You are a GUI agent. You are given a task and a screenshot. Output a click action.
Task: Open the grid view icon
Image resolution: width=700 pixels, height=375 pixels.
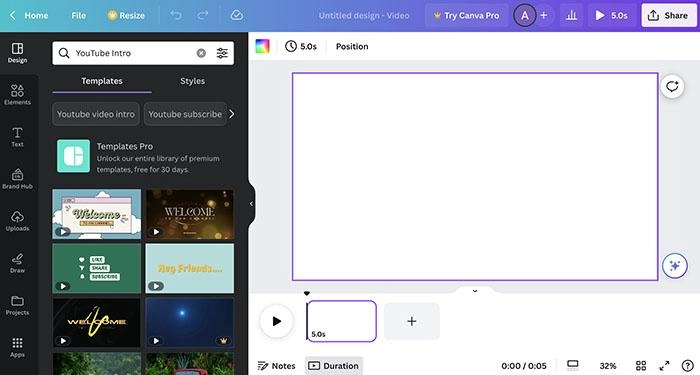pyautogui.click(x=641, y=366)
